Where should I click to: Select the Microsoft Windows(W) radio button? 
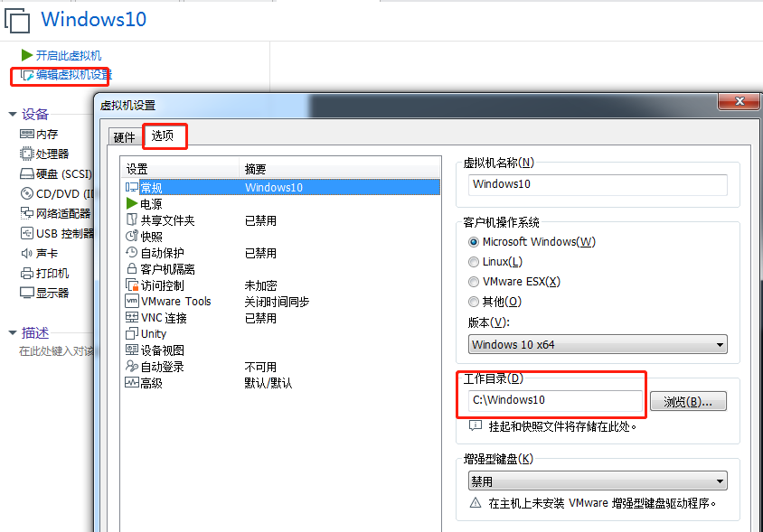coord(474,242)
